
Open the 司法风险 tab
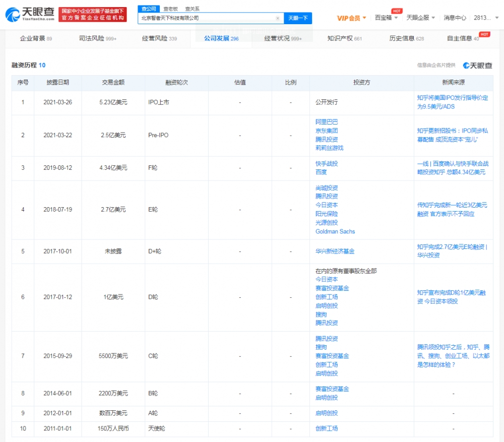98,39
